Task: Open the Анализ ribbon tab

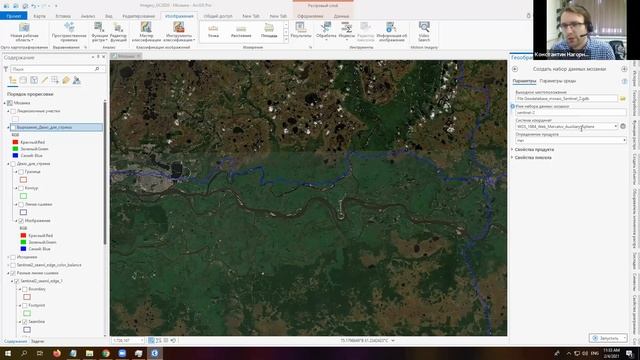Action: point(88,16)
